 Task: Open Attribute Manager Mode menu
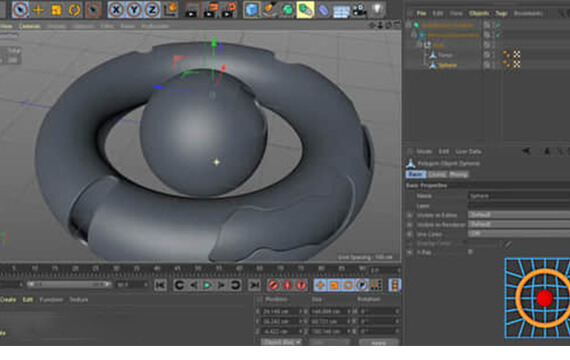click(x=424, y=151)
